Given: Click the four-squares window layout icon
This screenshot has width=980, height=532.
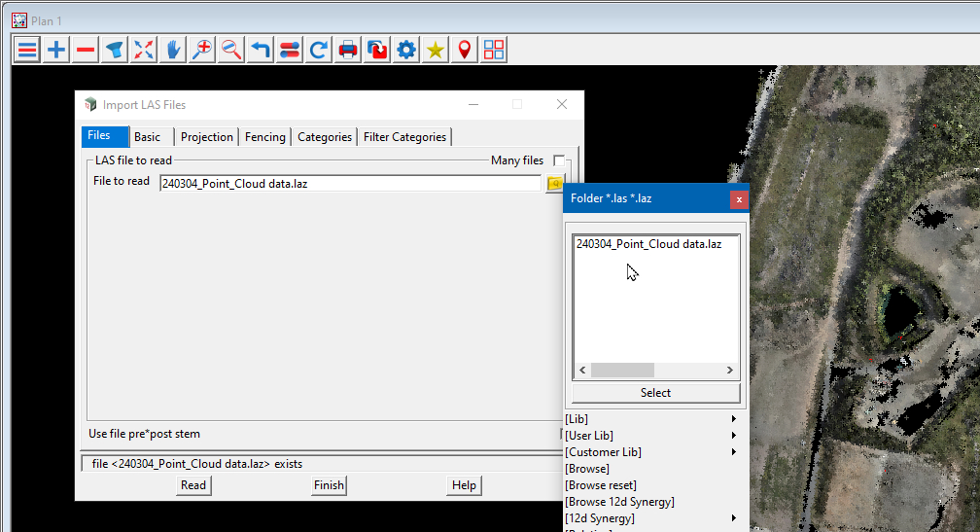Looking at the screenshot, I should [493, 50].
